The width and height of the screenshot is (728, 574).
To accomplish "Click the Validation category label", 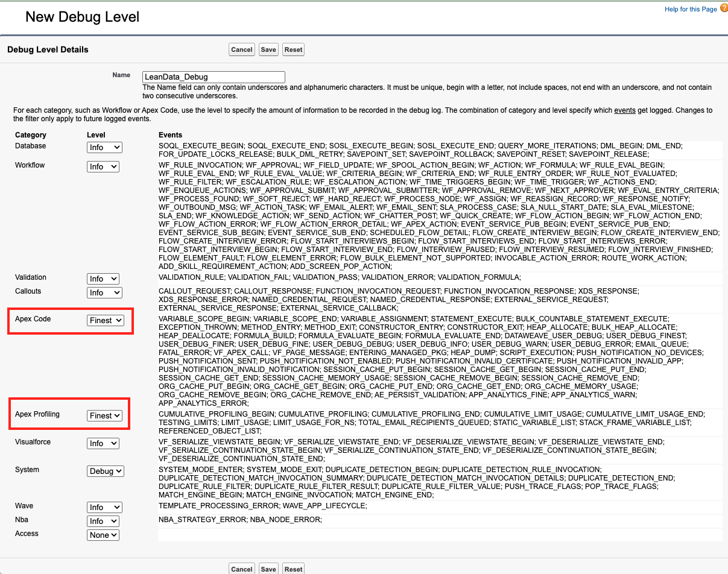I will tap(31, 277).
